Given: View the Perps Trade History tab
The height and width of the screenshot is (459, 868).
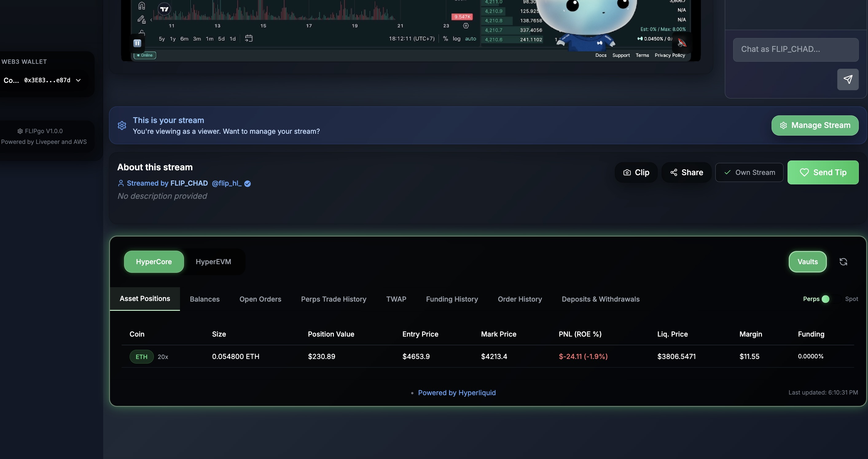Looking at the screenshot, I should pos(334,299).
